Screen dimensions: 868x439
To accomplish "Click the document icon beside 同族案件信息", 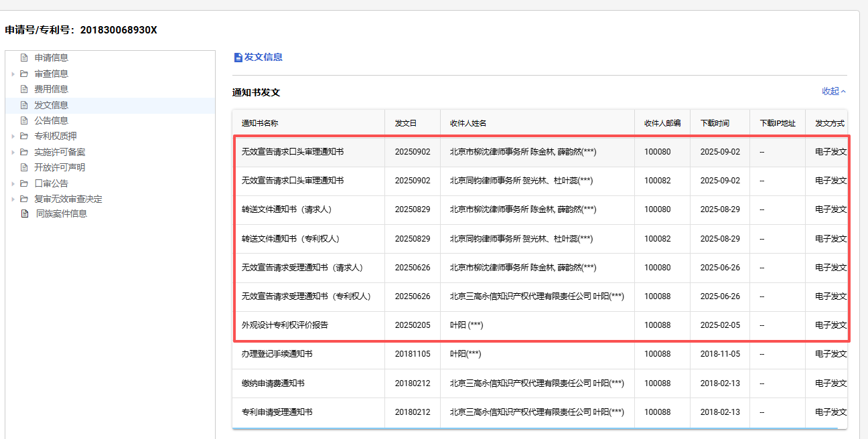I will (25, 214).
